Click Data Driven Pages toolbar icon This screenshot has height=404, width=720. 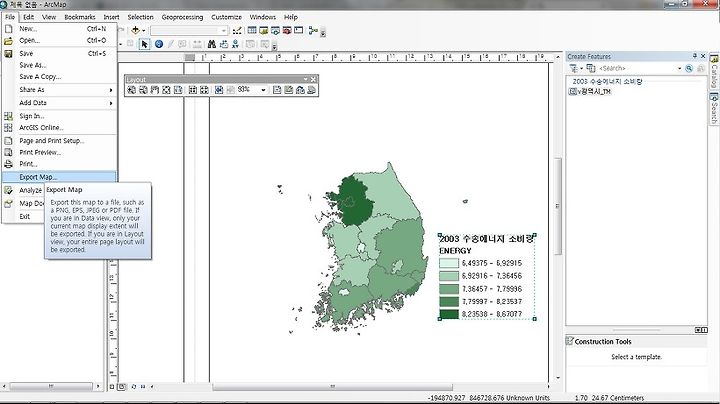311,90
